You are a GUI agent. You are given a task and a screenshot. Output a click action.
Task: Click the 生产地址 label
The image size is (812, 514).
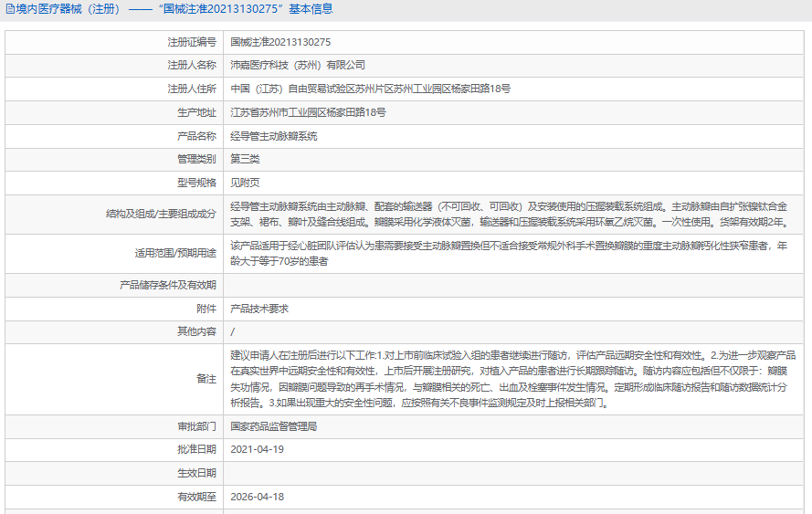[196, 113]
